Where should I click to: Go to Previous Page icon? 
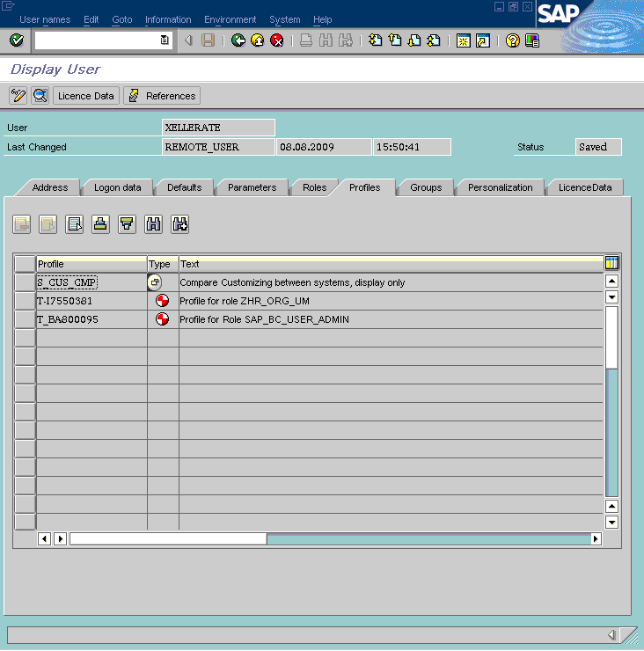pyautogui.click(x=395, y=40)
